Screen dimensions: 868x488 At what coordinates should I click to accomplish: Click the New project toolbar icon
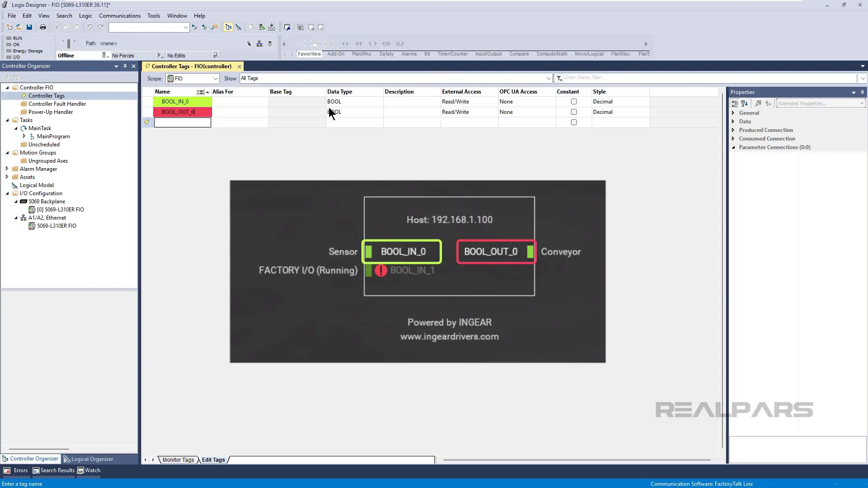(x=9, y=27)
